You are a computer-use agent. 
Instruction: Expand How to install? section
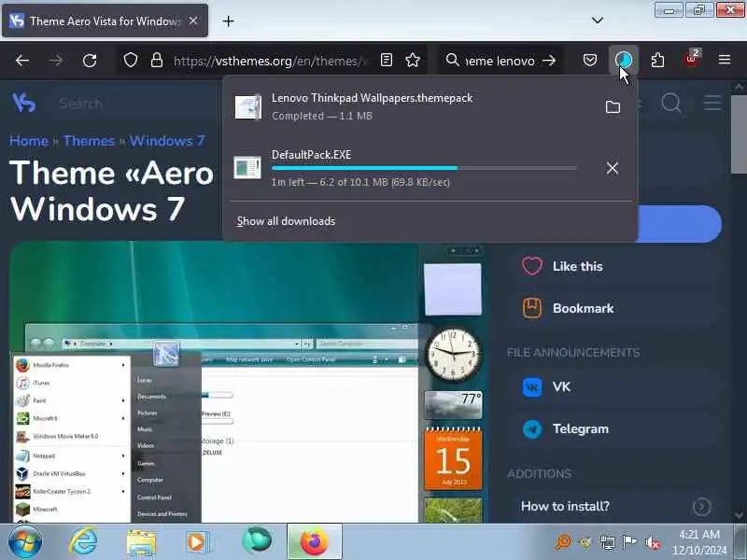[x=613, y=506]
